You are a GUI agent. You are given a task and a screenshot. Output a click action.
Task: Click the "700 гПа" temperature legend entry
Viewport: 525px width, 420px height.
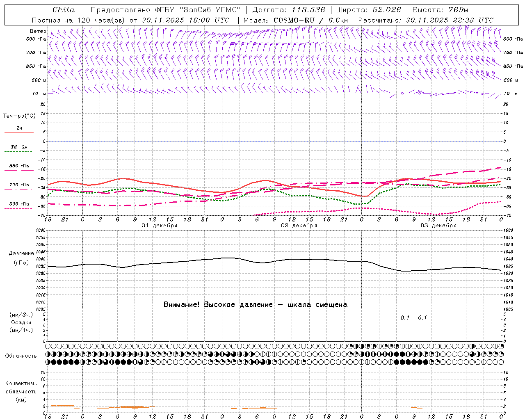click(x=19, y=185)
